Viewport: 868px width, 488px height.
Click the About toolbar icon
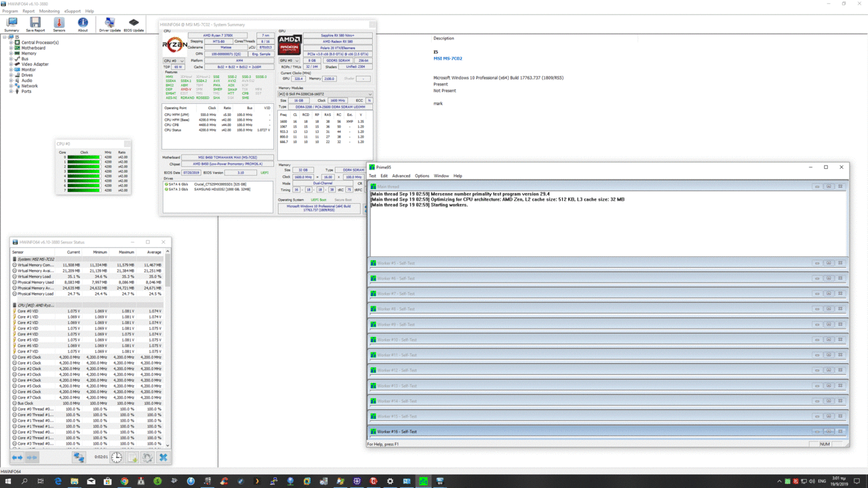83,24
